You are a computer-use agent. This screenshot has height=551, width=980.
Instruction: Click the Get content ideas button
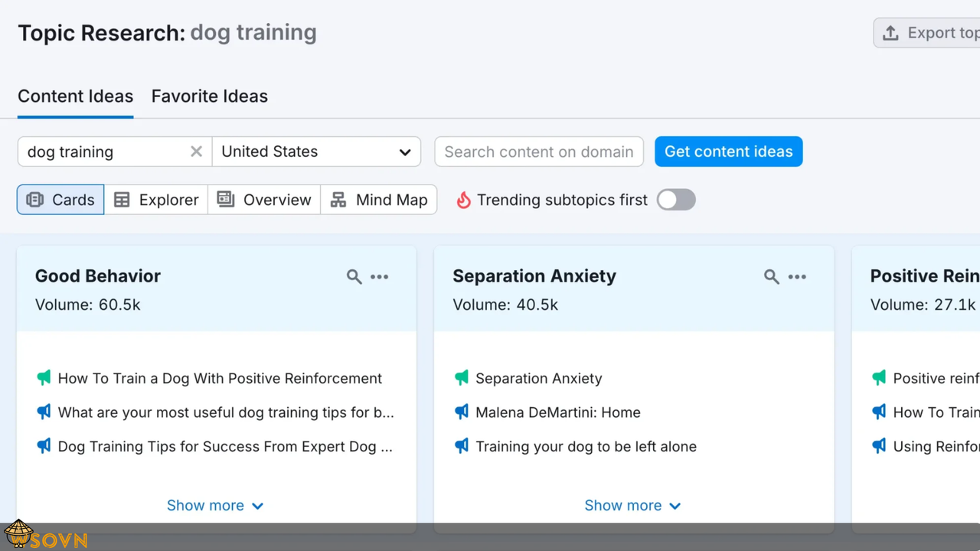click(729, 152)
